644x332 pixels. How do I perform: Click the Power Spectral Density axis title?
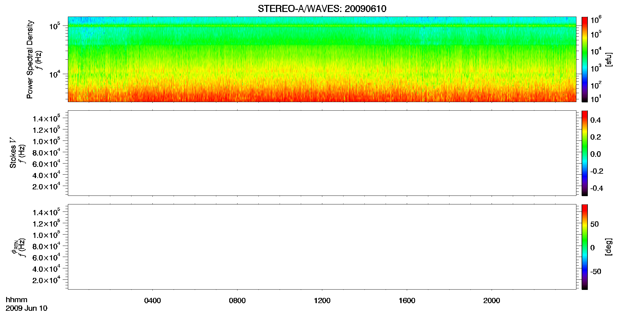point(30,59)
